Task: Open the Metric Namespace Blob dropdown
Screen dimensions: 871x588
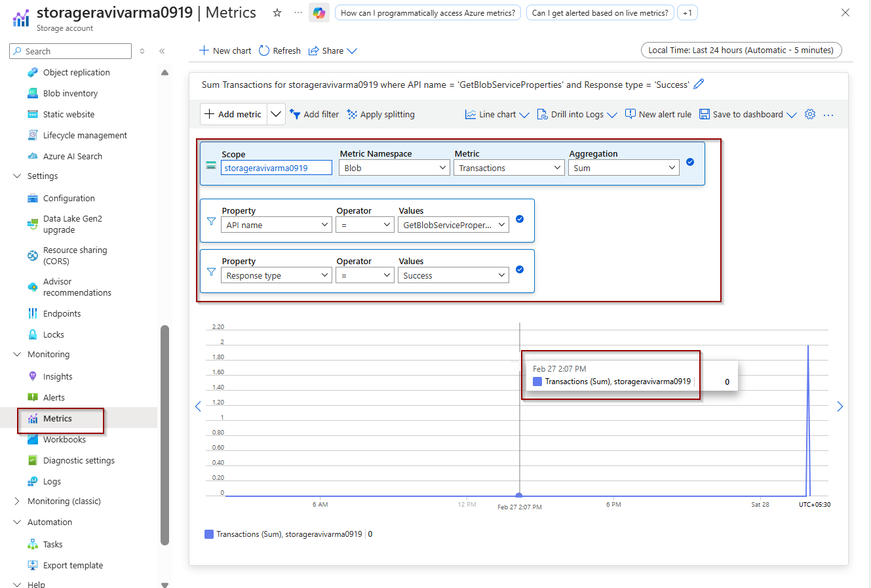Action: coord(395,168)
